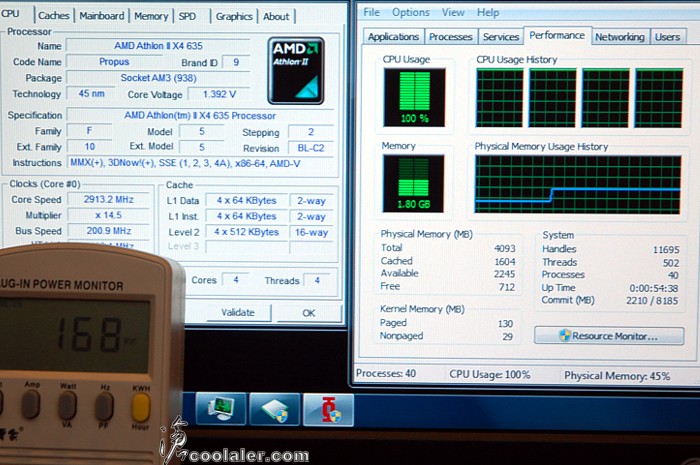Open the Help menu in Task Manager
The height and width of the screenshot is (465, 700).
[x=488, y=12]
